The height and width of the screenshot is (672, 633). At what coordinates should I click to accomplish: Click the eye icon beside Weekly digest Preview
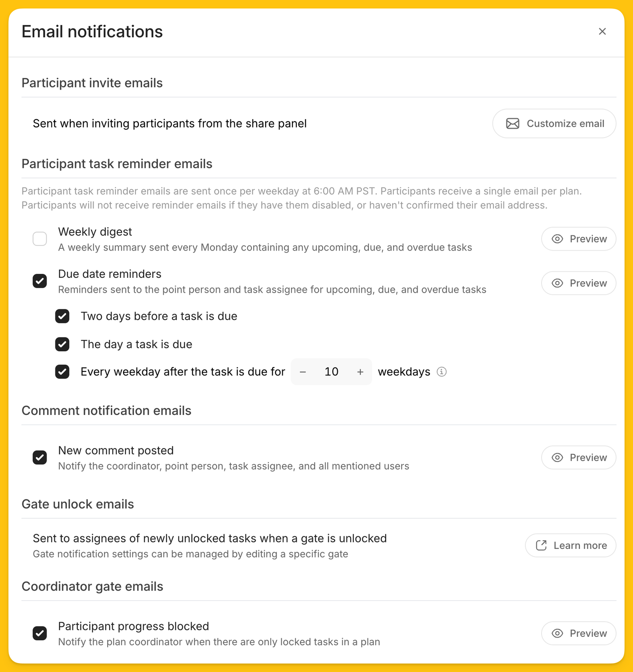[x=557, y=239]
